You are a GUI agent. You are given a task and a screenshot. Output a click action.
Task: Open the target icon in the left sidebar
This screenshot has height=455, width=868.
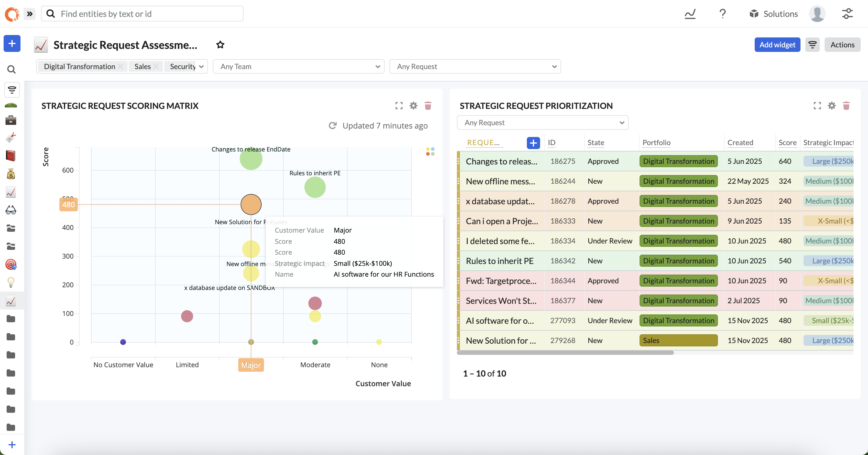11,264
